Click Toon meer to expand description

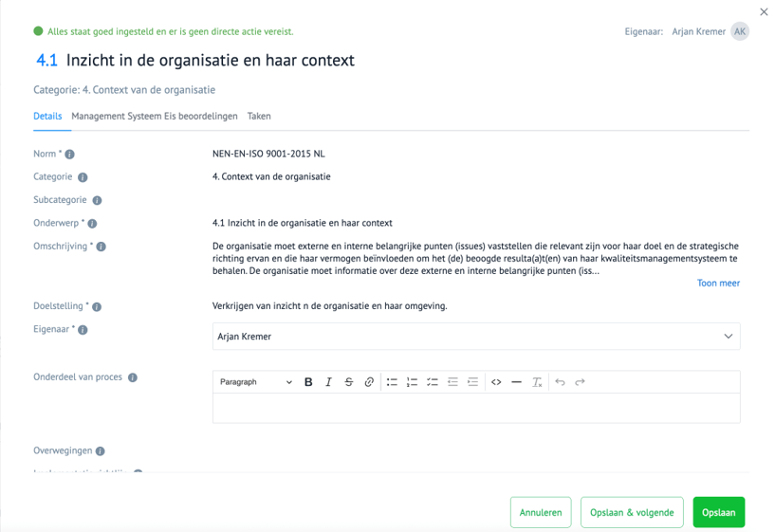coord(718,283)
